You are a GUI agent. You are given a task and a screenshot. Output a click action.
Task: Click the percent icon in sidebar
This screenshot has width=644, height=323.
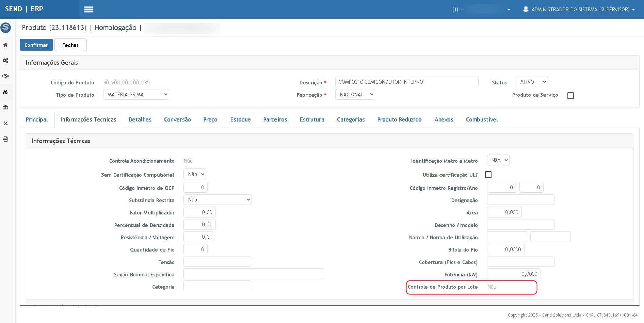click(x=5, y=124)
